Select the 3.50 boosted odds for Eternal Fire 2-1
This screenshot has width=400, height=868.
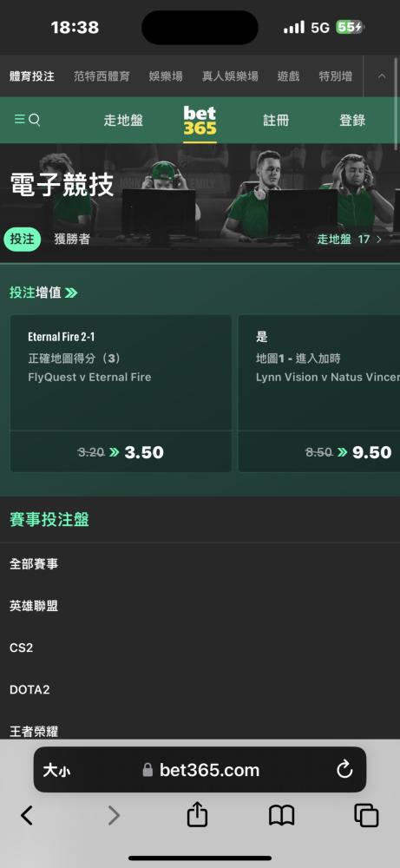121,452
